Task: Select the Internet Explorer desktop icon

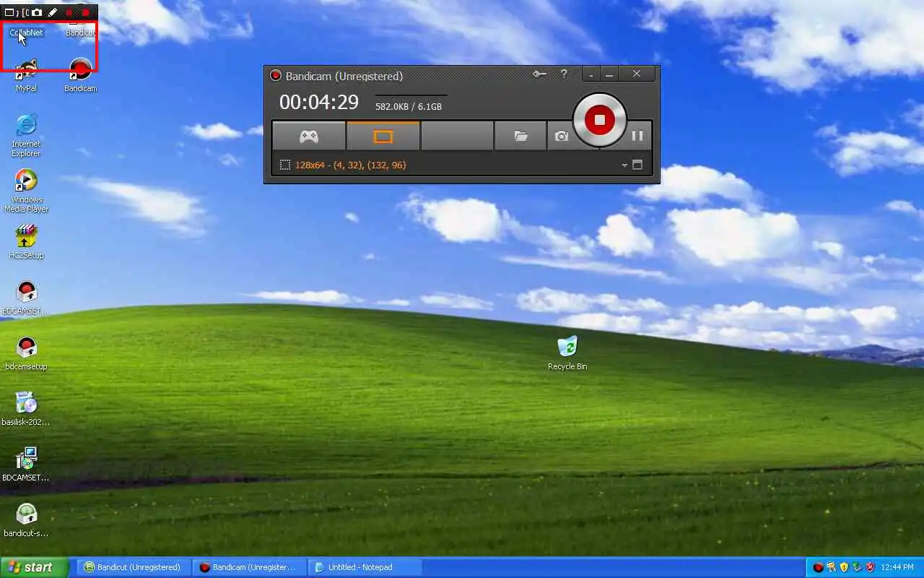Action: [26, 135]
